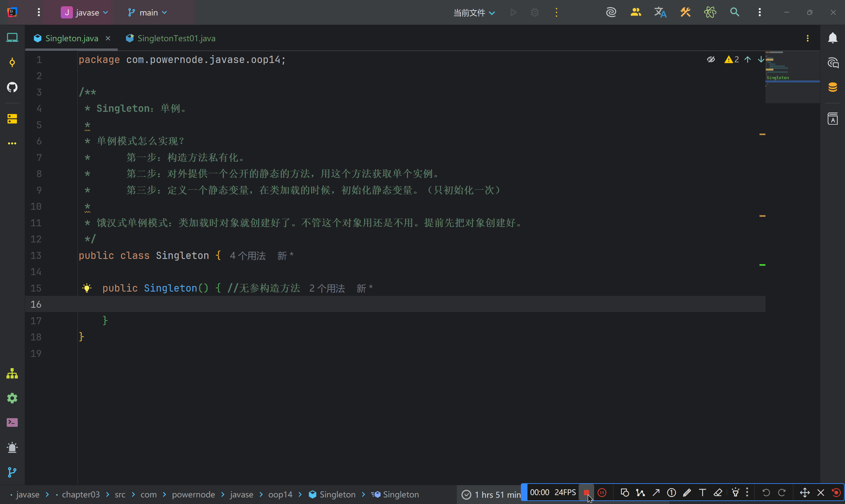Click the yellow intention lightbulb on line 15
The image size is (845, 504).
87,288
